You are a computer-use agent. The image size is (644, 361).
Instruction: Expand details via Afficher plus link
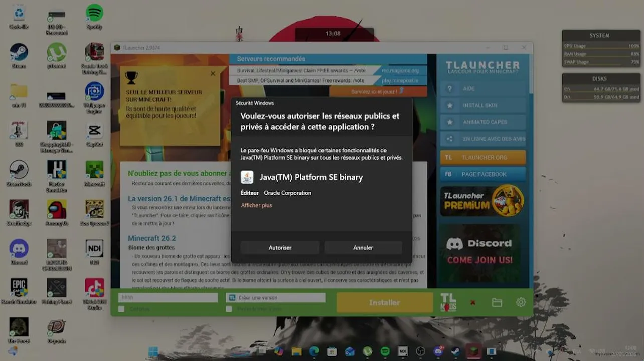click(x=256, y=205)
